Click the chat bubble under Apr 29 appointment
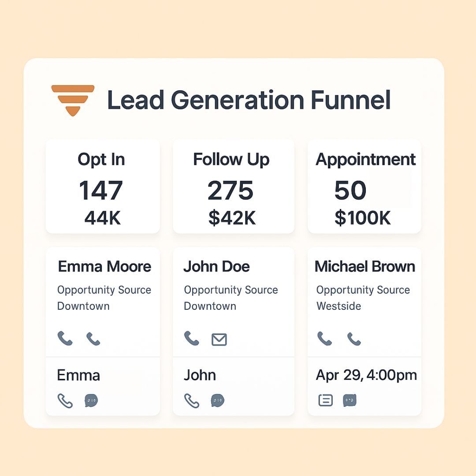 (x=350, y=400)
